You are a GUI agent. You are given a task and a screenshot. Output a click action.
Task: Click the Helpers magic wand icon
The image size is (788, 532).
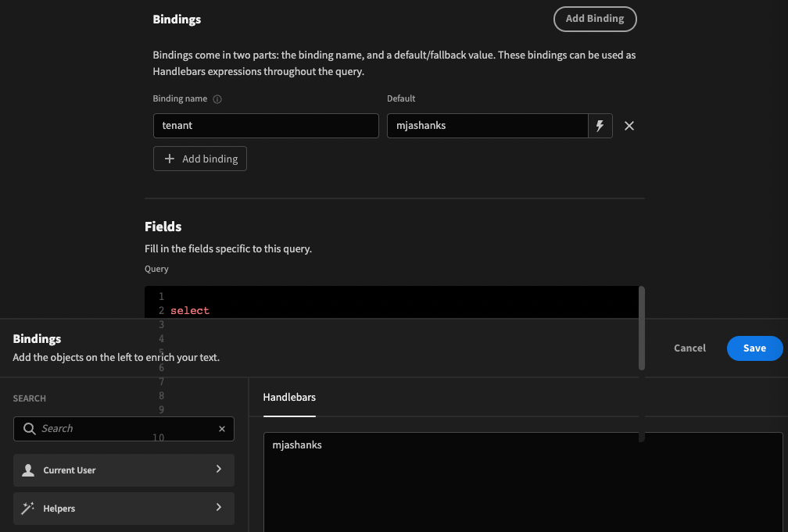pos(29,508)
